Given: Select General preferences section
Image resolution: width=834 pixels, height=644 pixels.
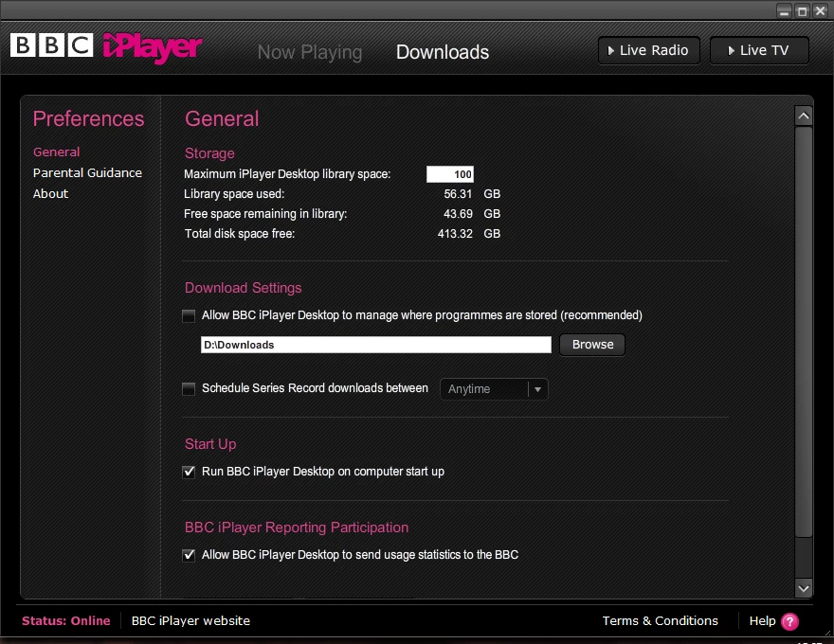Looking at the screenshot, I should click(x=56, y=152).
